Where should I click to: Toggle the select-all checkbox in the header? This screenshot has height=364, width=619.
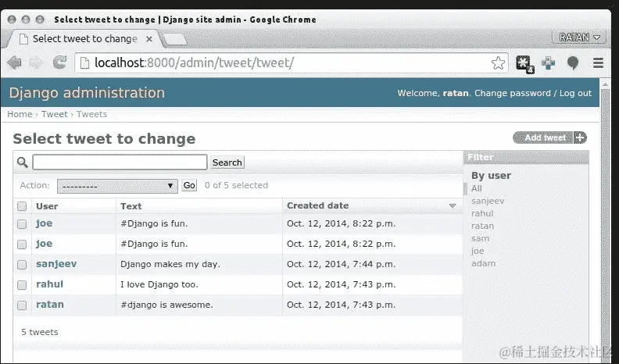tap(22, 206)
